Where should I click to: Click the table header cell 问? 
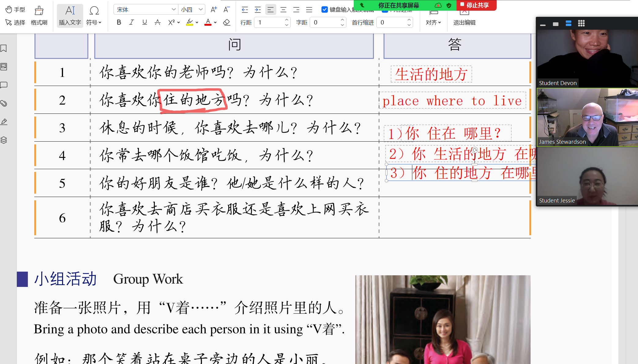click(x=234, y=45)
